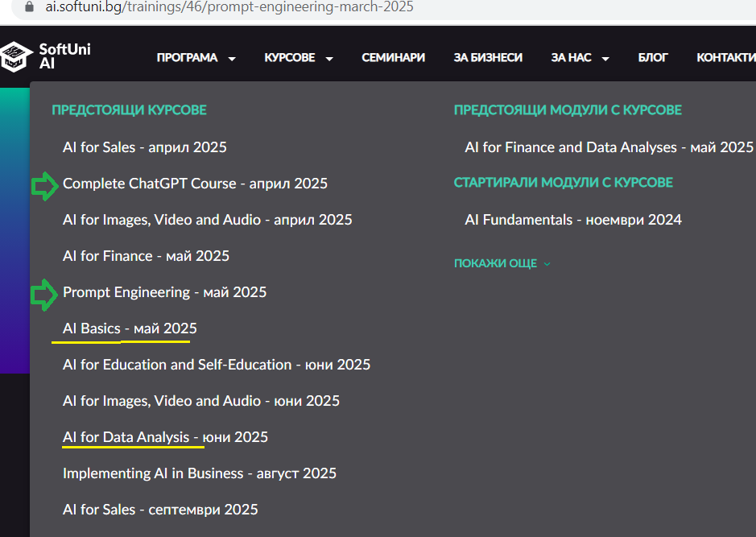
Task: Select Prompt Engineering май 2025 course
Action: [x=164, y=292]
